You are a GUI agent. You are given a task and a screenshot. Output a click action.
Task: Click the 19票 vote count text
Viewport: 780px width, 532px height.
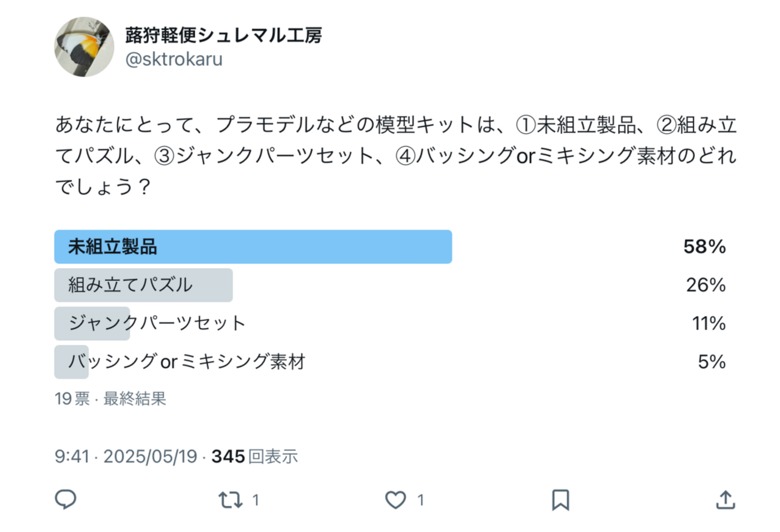(x=72, y=399)
